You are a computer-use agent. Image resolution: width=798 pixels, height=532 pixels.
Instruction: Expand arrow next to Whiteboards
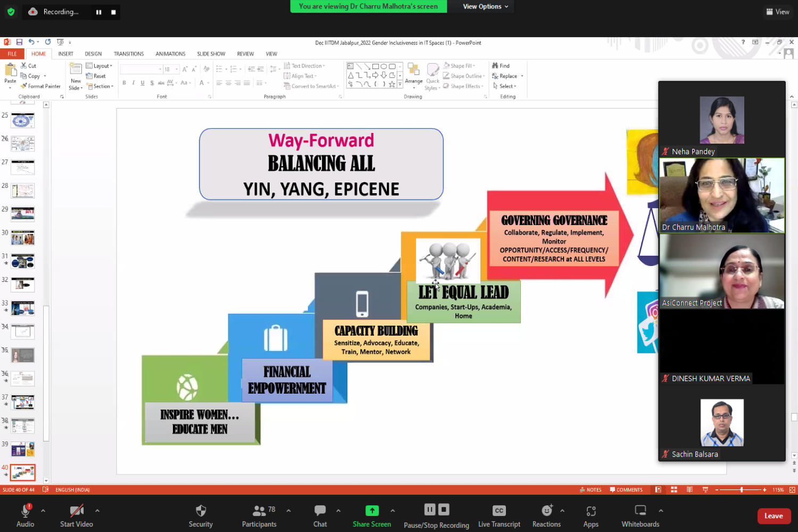coord(661,511)
